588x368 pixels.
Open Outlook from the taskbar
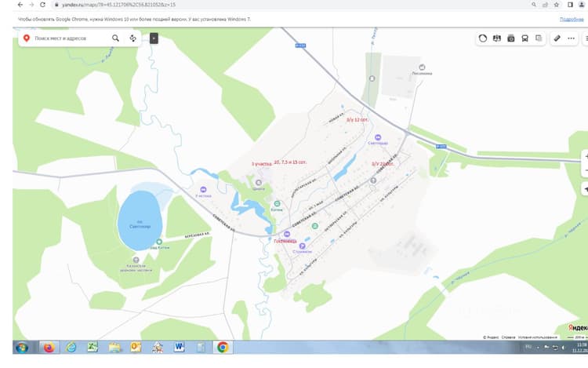tap(136, 348)
